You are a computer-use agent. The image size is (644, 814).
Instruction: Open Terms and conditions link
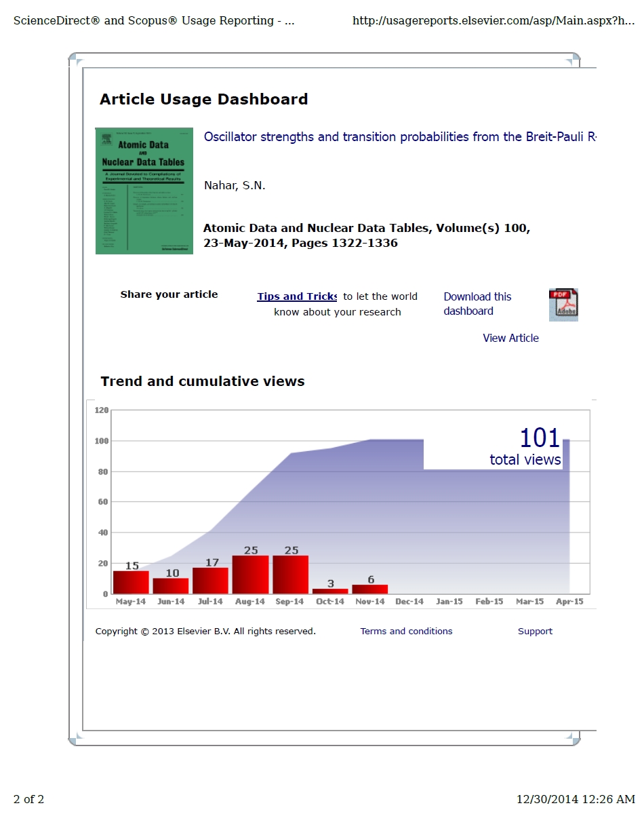point(406,632)
